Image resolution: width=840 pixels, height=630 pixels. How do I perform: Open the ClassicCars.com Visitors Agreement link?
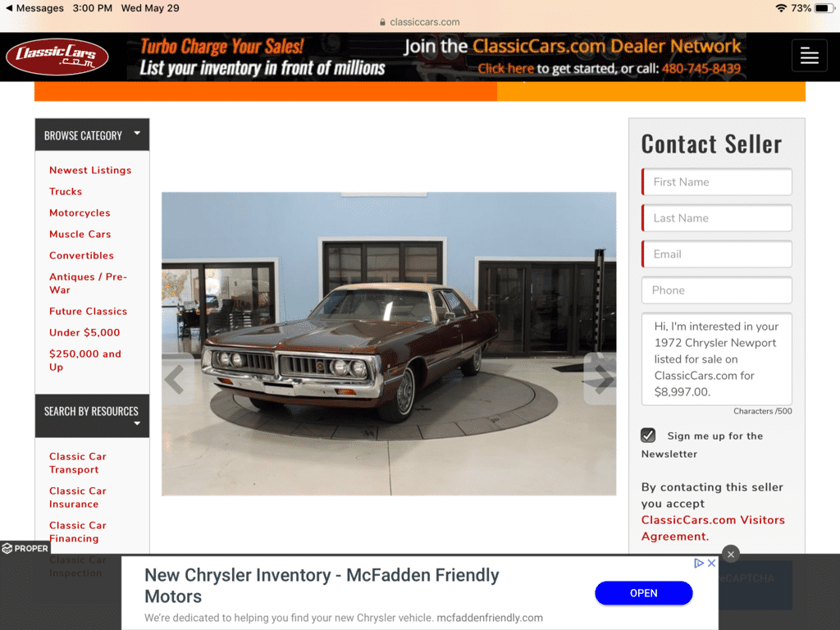pos(713,527)
